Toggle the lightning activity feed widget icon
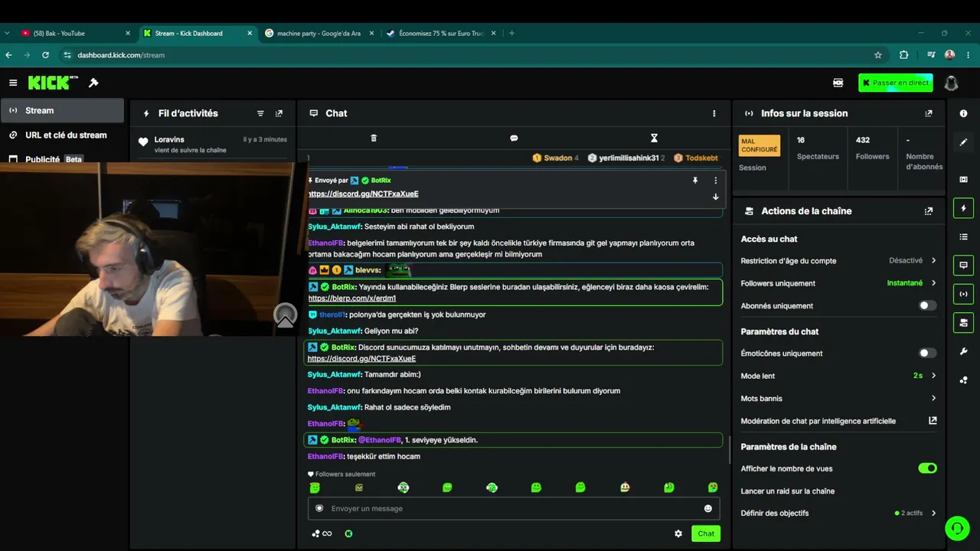 [x=963, y=208]
